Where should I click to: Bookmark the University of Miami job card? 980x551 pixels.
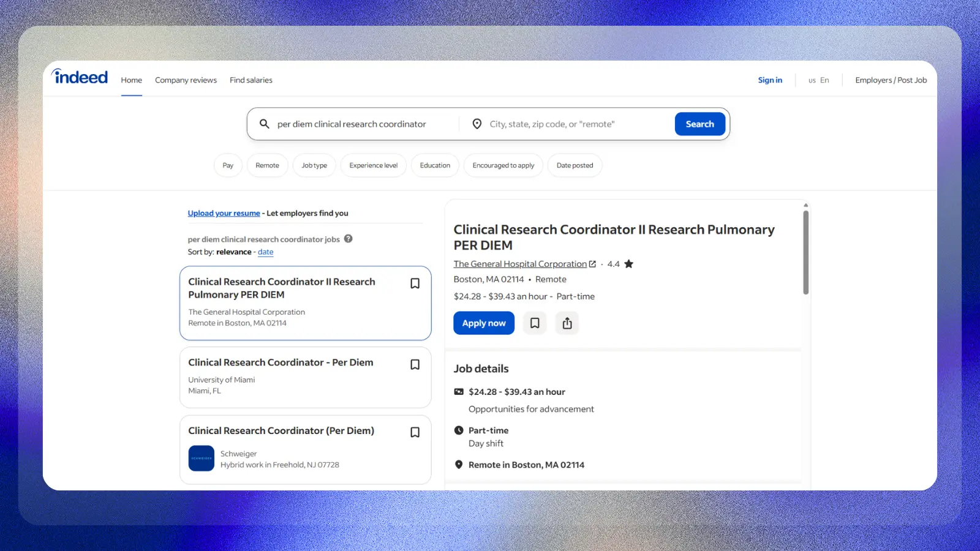415,364
